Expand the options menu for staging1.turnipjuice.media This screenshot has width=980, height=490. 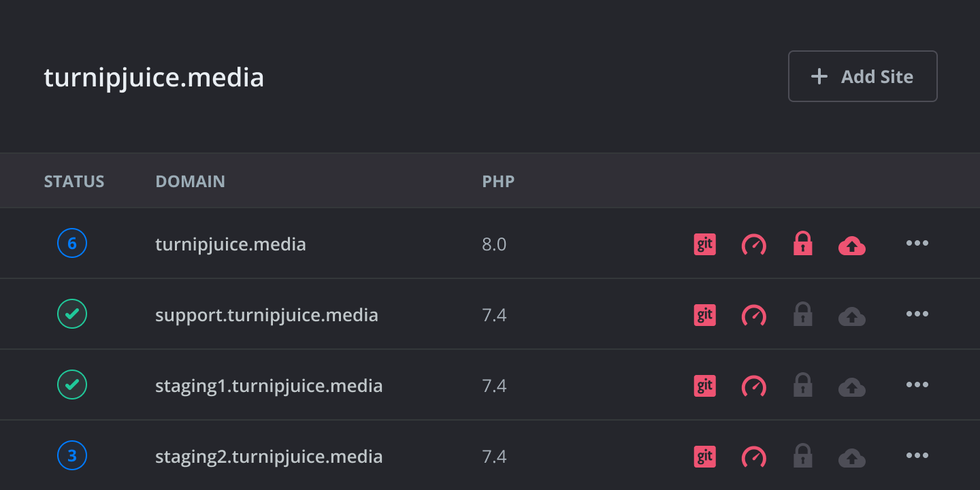click(917, 385)
